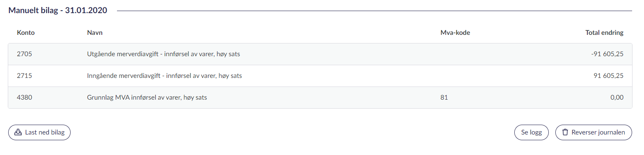Click the amount 0,00 in row 4380
This screenshot has height=155, width=644.
[x=617, y=98]
